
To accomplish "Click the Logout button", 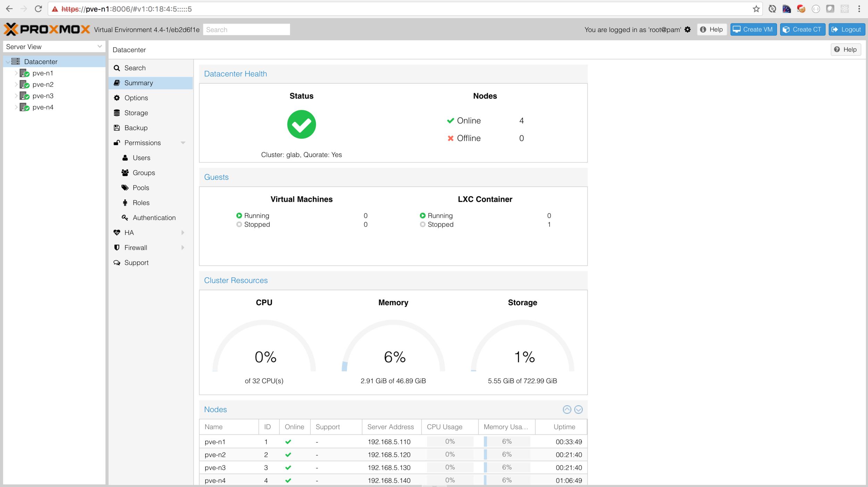I will [846, 29].
